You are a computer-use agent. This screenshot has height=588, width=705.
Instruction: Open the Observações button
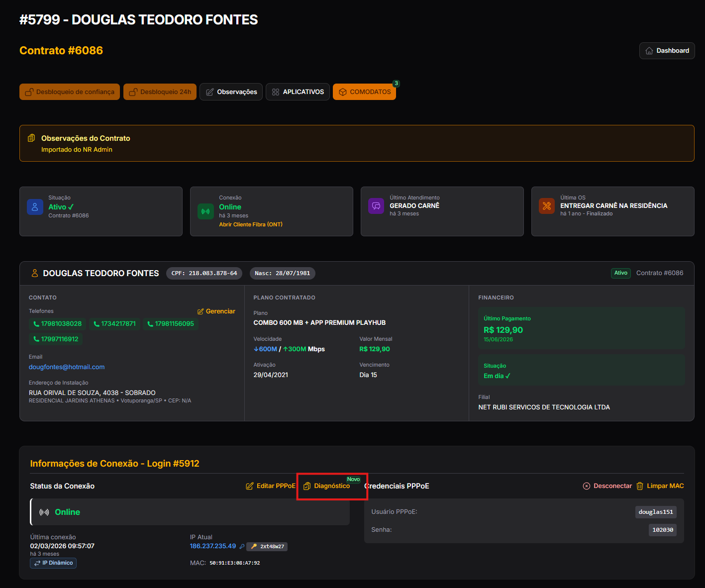pyautogui.click(x=231, y=92)
